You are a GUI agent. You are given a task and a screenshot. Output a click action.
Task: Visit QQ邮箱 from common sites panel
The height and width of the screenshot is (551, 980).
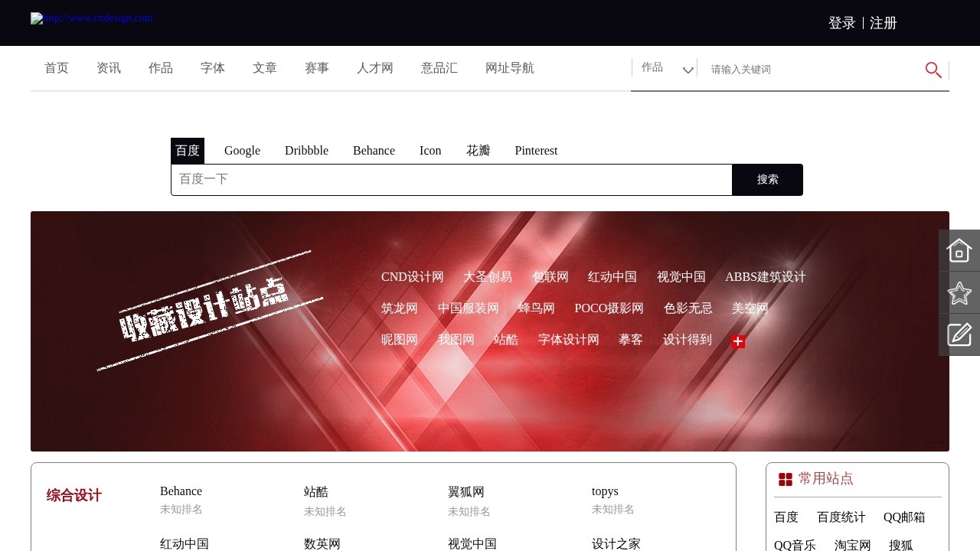point(904,517)
